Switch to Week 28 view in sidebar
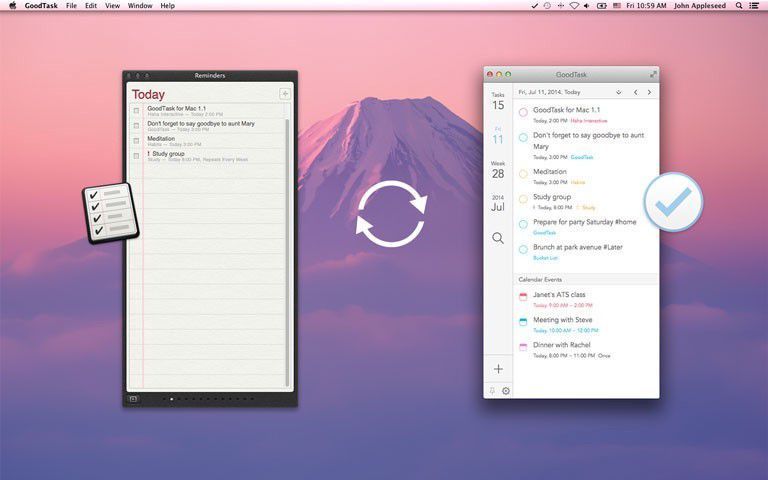The image size is (768, 480). click(498, 170)
